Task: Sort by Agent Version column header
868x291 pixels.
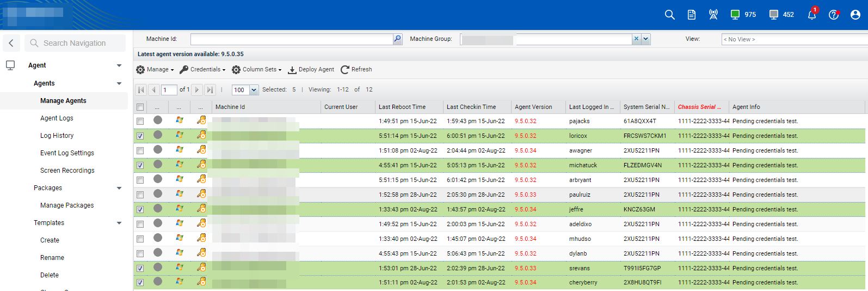Action: coord(539,107)
